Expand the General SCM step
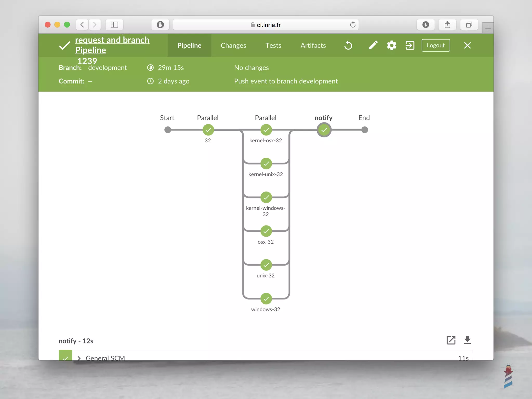Image resolution: width=532 pixels, height=399 pixels. click(79, 358)
